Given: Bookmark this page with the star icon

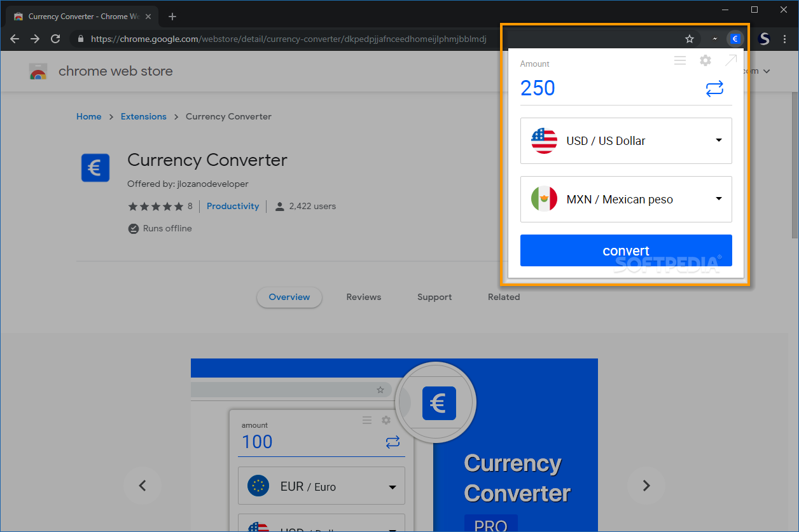Looking at the screenshot, I should click(690, 39).
